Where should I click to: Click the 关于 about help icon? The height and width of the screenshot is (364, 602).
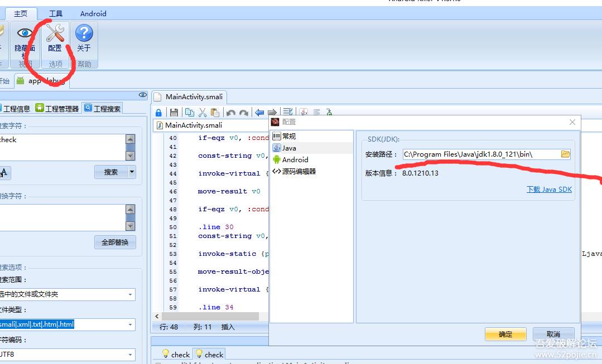pyautogui.click(x=84, y=38)
